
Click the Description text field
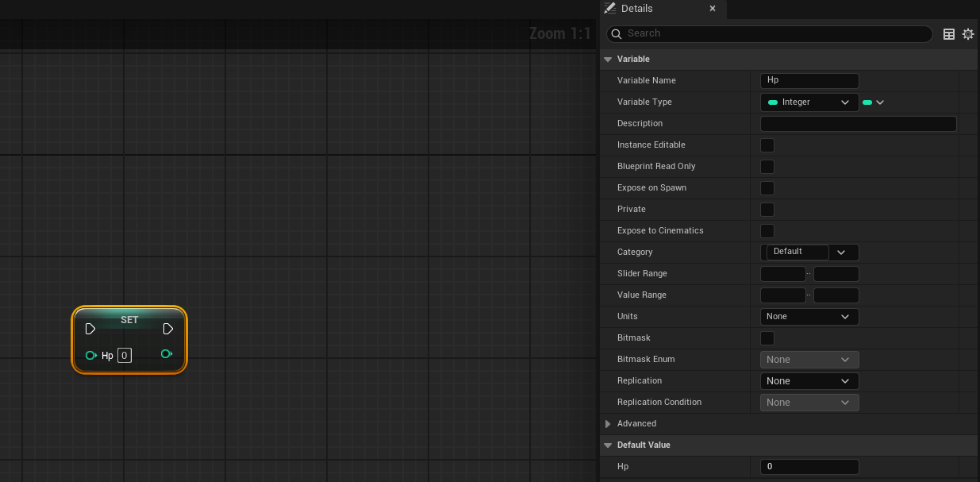click(x=859, y=124)
